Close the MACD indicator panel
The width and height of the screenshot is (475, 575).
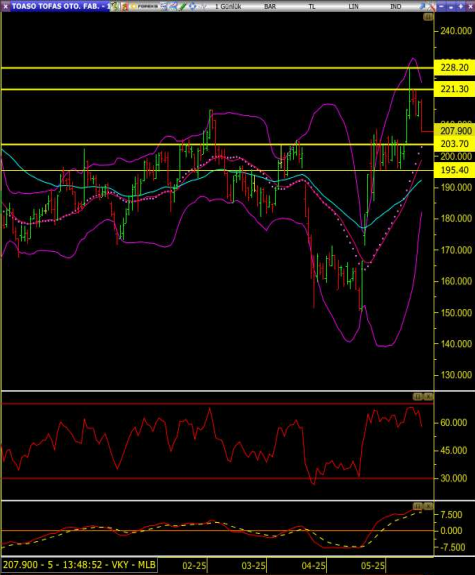coord(428,506)
